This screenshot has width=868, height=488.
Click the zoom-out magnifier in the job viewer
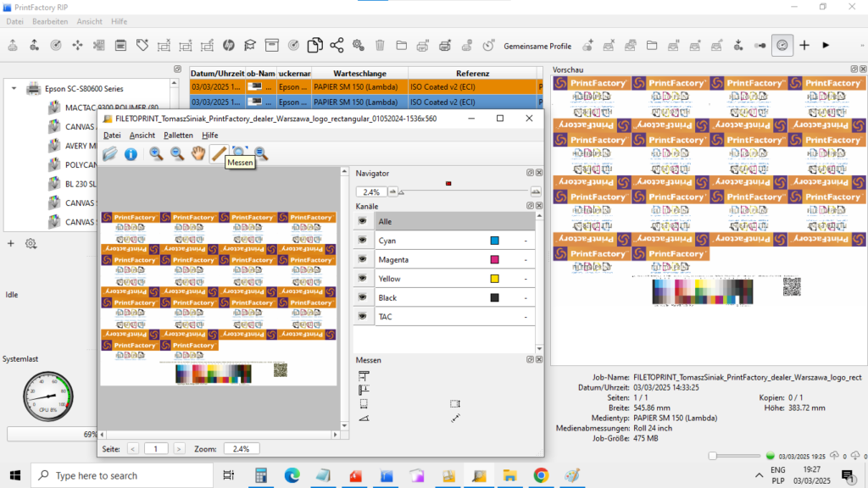pos(178,153)
